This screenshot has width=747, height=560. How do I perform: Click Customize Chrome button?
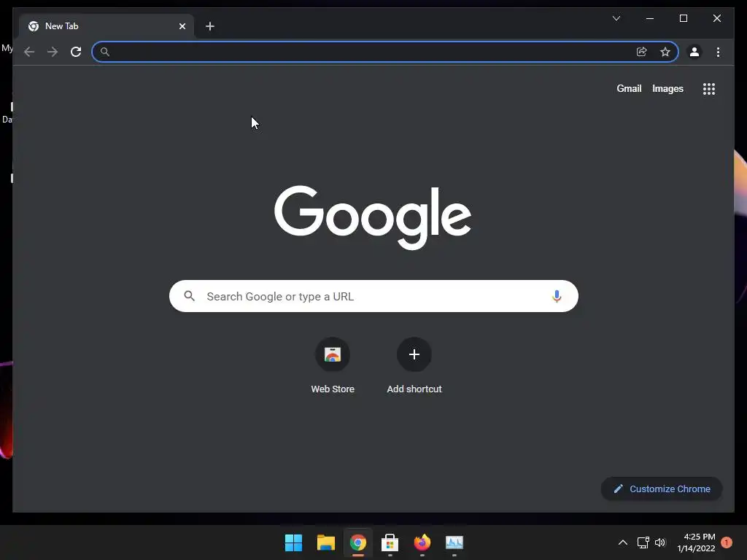662,489
